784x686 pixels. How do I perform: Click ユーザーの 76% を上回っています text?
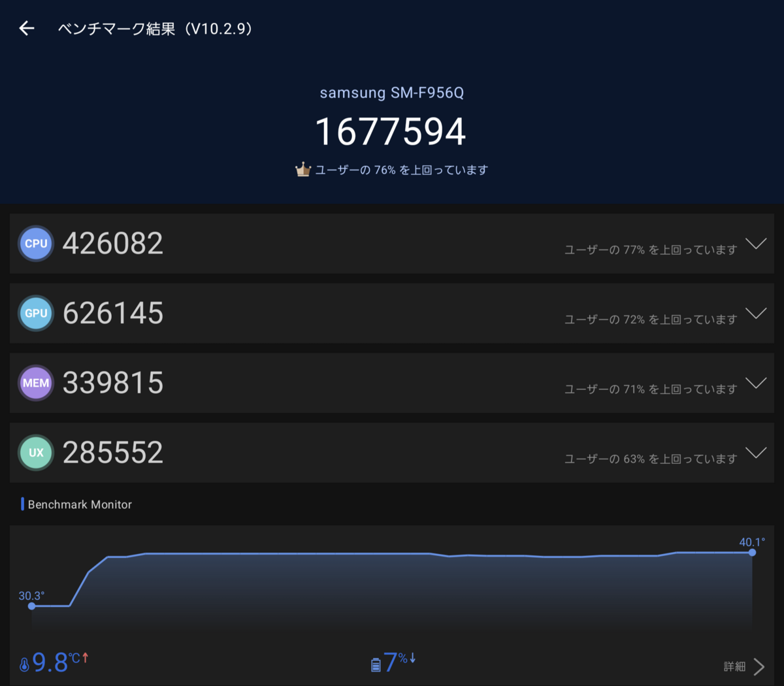[x=402, y=170]
